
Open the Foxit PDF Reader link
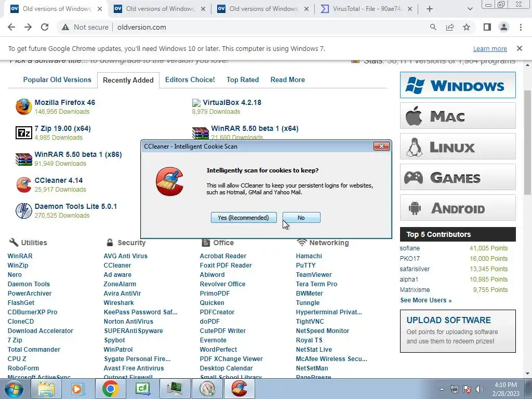point(225,265)
